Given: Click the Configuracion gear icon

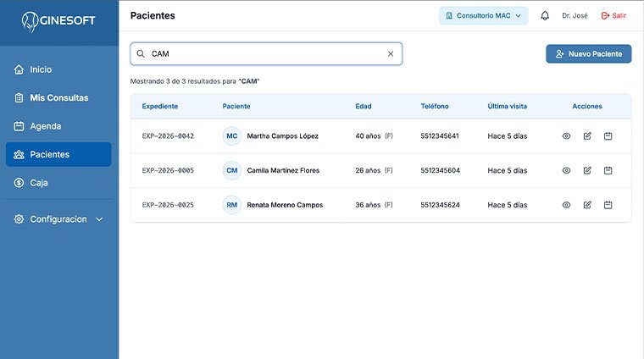Looking at the screenshot, I should (x=19, y=219).
